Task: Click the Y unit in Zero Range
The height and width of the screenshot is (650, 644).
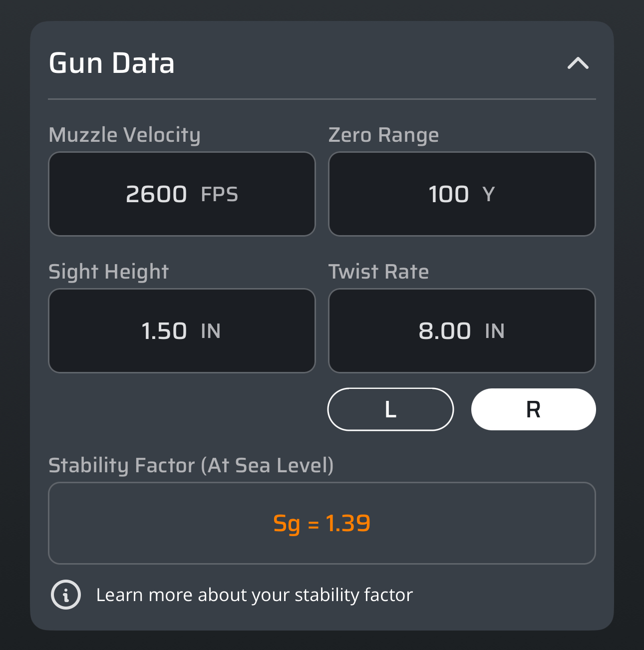Action: tap(489, 195)
